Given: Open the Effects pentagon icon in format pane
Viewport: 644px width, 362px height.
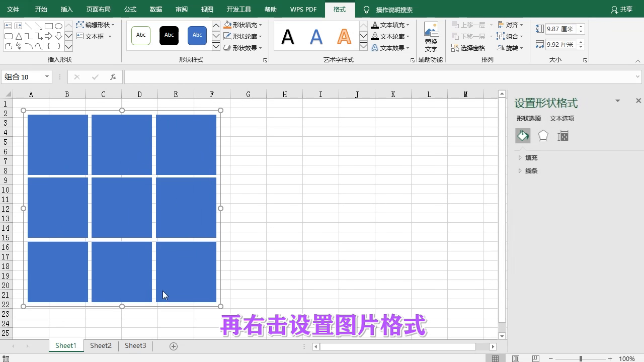Looking at the screenshot, I should tap(543, 136).
